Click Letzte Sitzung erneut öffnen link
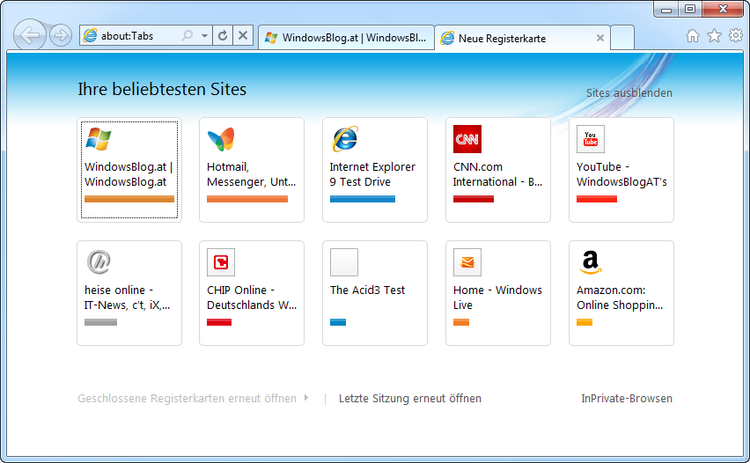The width and height of the screenshot is (750, 463). tap(410, 398)
